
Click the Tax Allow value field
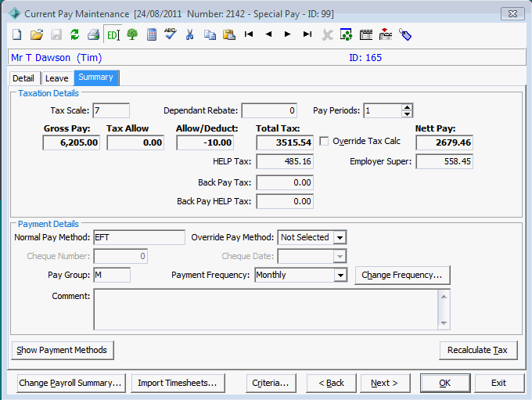click(135, 142)
